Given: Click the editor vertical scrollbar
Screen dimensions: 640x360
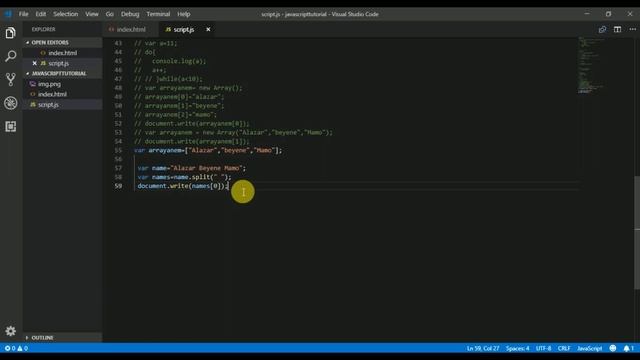Looking at the screenshot, I should click(x=637, y=233).
